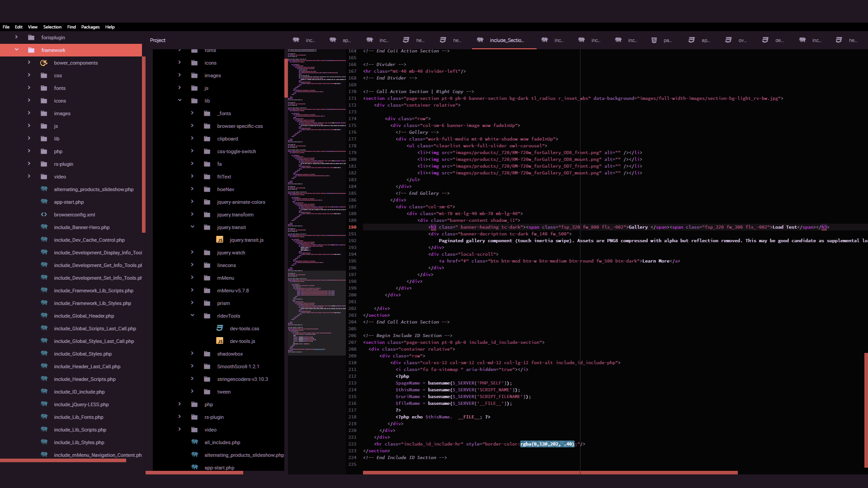Collapse the framework project folder
The height and width of the screenshot is (488, 868).
point(17,50)
